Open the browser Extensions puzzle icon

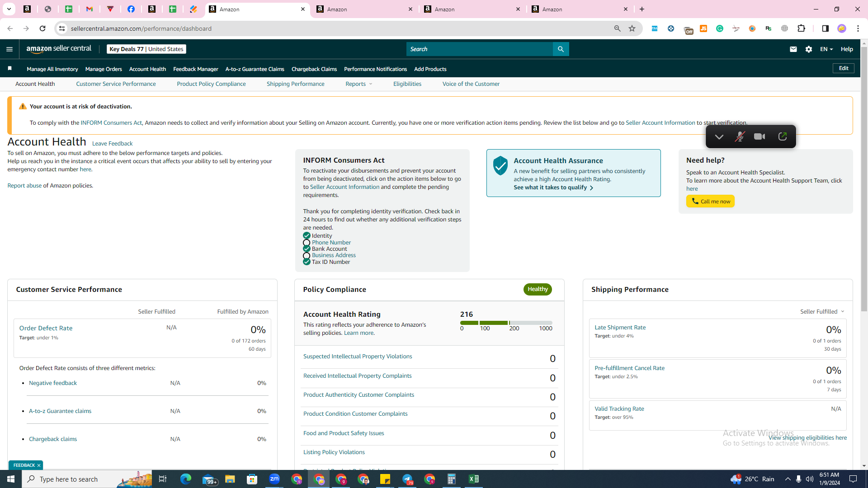point(801,28)
